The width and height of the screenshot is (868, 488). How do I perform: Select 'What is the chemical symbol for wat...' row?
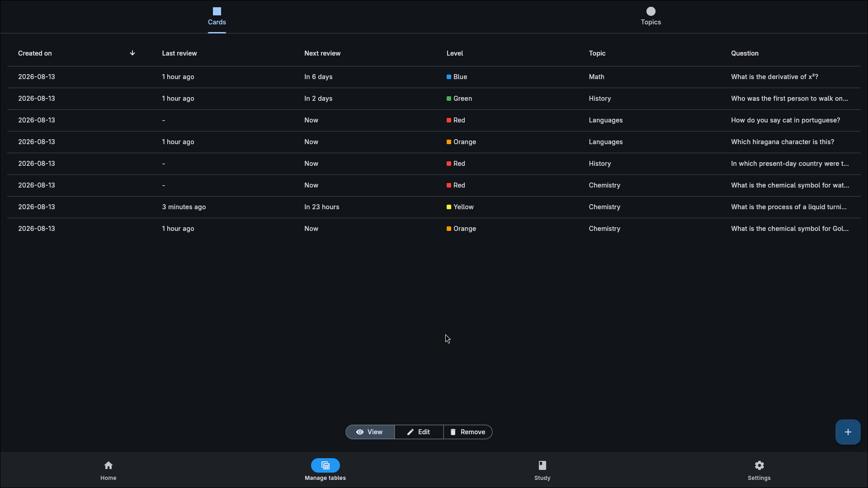pyautogui.click(x=434, y=185)
